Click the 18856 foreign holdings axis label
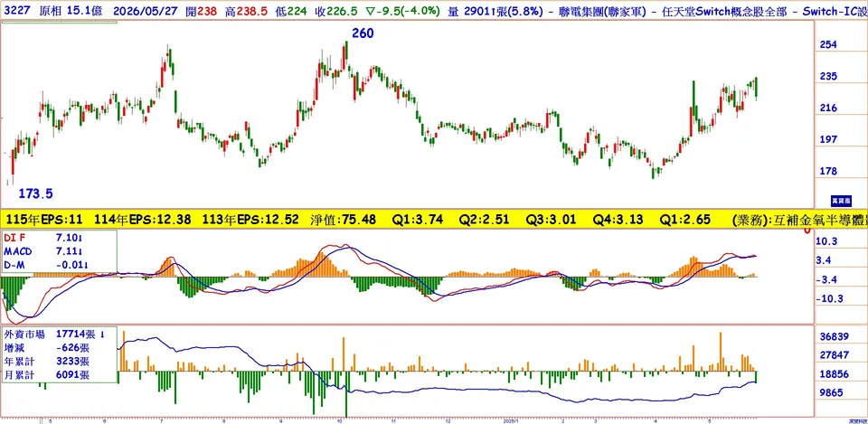 click(834, 374)
